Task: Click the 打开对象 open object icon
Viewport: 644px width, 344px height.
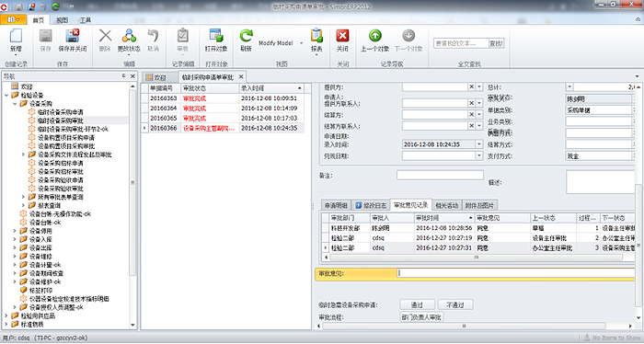Action: pos(216,36)
